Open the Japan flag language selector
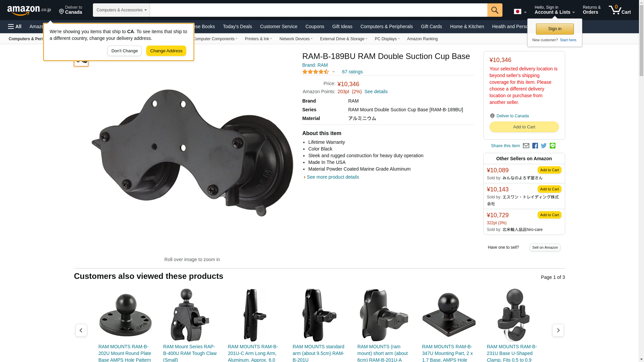Screen dimensions: 644x362 (520, 11)
